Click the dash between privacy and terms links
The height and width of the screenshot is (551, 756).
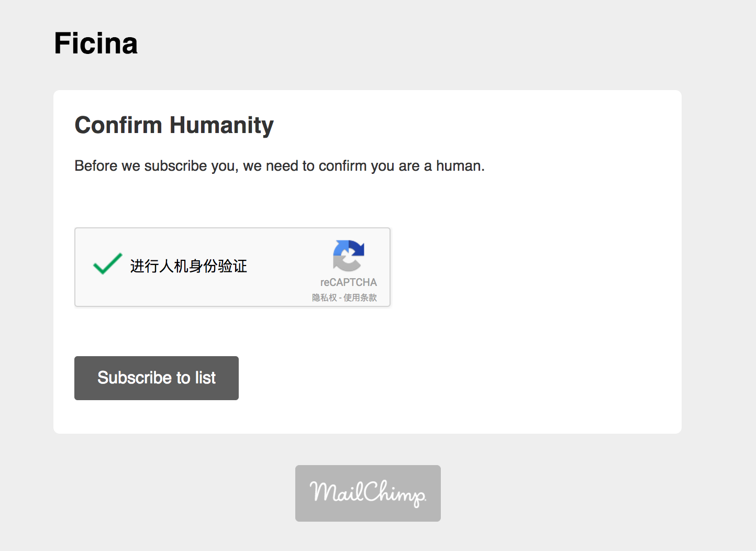click(340, 298)
